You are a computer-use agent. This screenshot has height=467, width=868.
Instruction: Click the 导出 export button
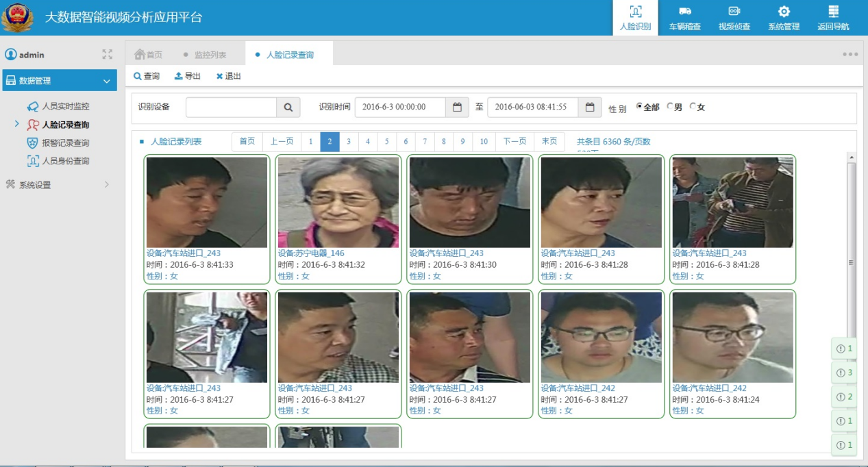pyautogui.click(x=188, y=76)
